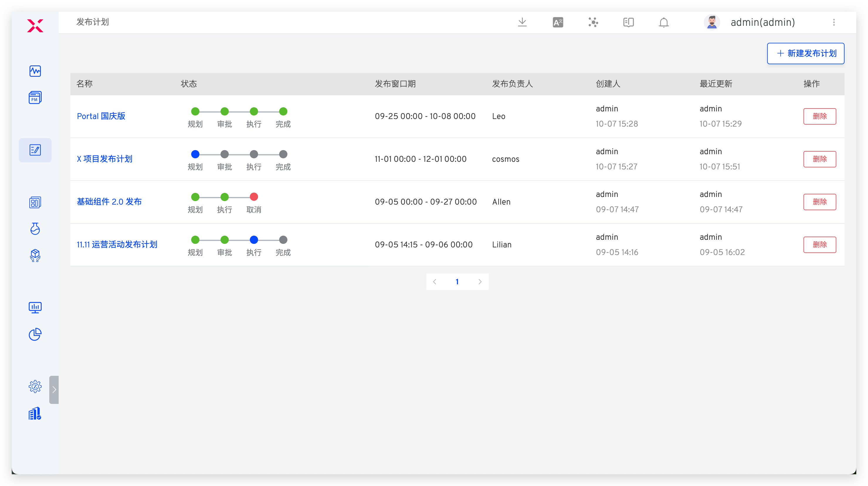Click the monitor dashboard sidebar icon
The height and width of the screenshot is (486, 868).
(35, 307)
